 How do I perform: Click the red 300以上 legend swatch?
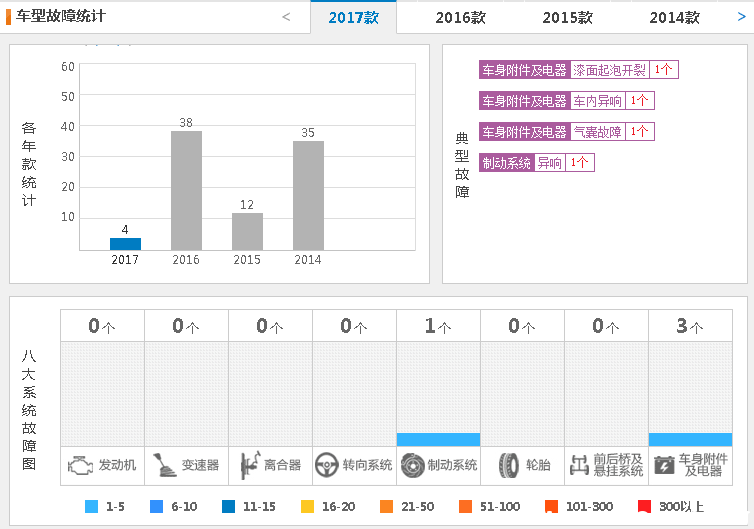pyautogui.click(x=645, y=507)
